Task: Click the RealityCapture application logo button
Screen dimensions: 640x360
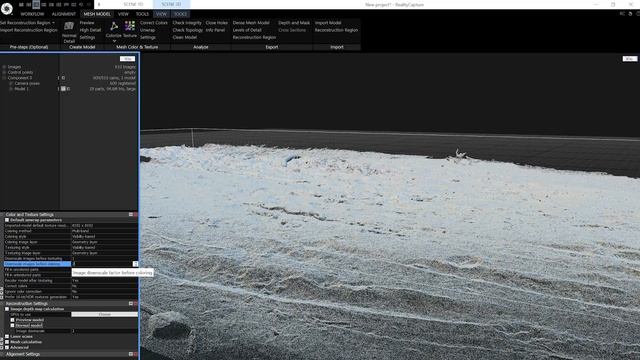Action: click(x=7, y=8)
